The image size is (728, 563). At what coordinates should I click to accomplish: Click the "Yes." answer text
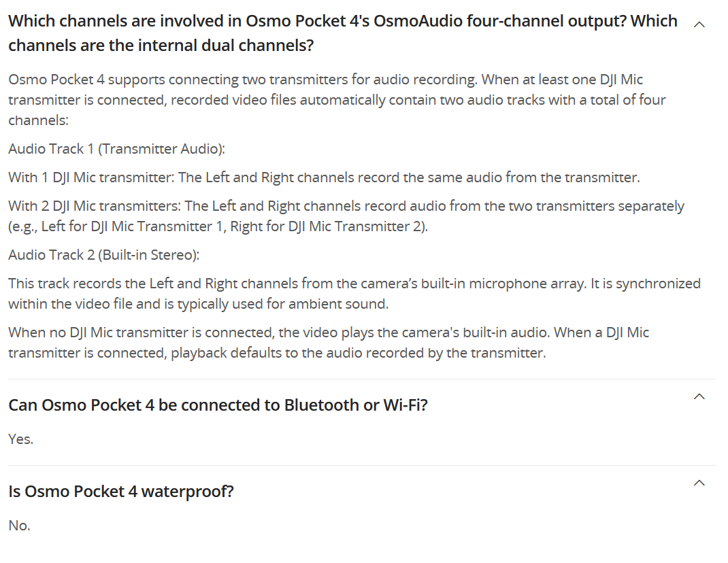pyautogui.click(x=21, y=439)
